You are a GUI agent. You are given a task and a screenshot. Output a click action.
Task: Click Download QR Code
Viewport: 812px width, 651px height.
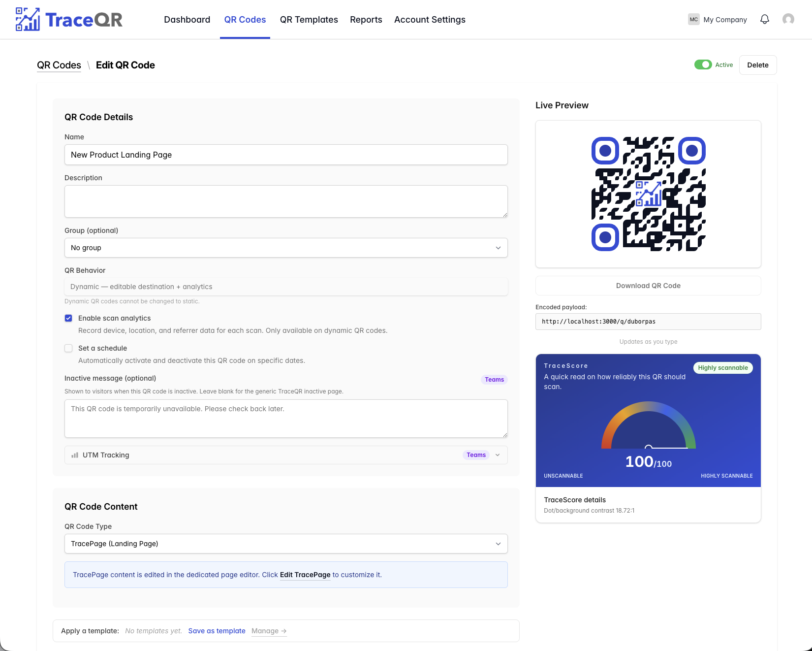click(x=648, y=286)
